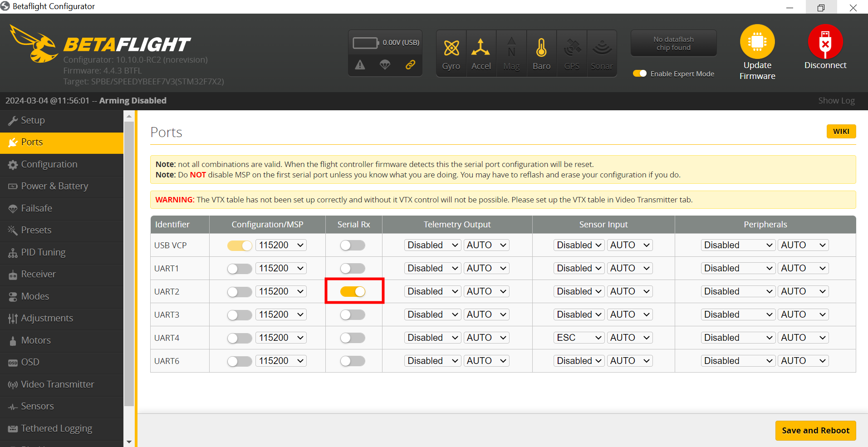
Task: Click the Gyro sensor icon
Action: coord(451,48)
